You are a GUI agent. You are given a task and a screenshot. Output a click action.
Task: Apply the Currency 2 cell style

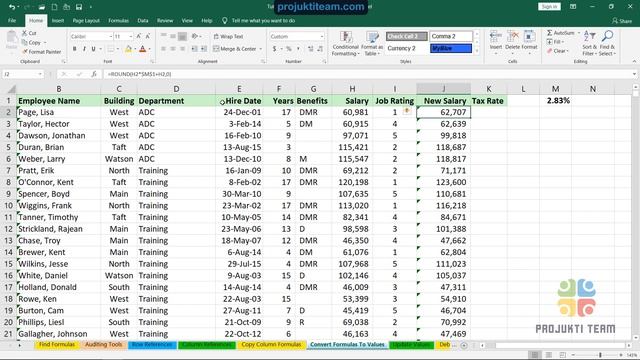point(407,49)
